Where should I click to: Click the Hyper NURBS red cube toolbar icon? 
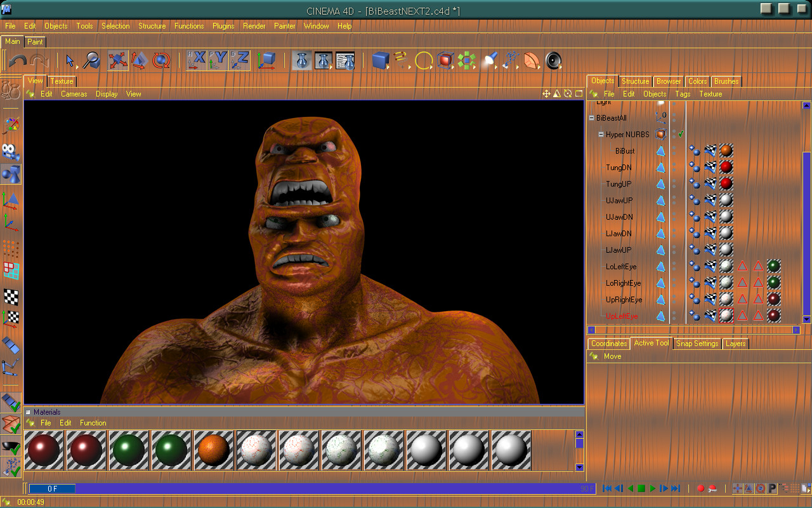445,60
